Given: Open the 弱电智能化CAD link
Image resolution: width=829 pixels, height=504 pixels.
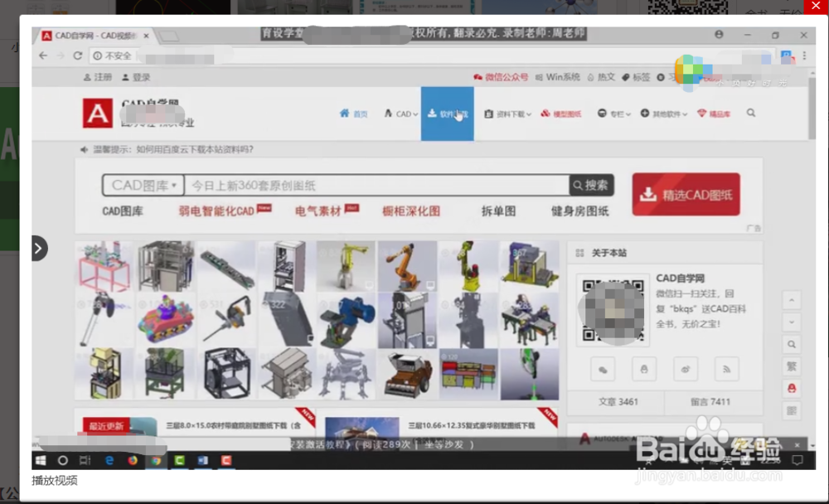Looking at the screenshot, I should point(216,211).
